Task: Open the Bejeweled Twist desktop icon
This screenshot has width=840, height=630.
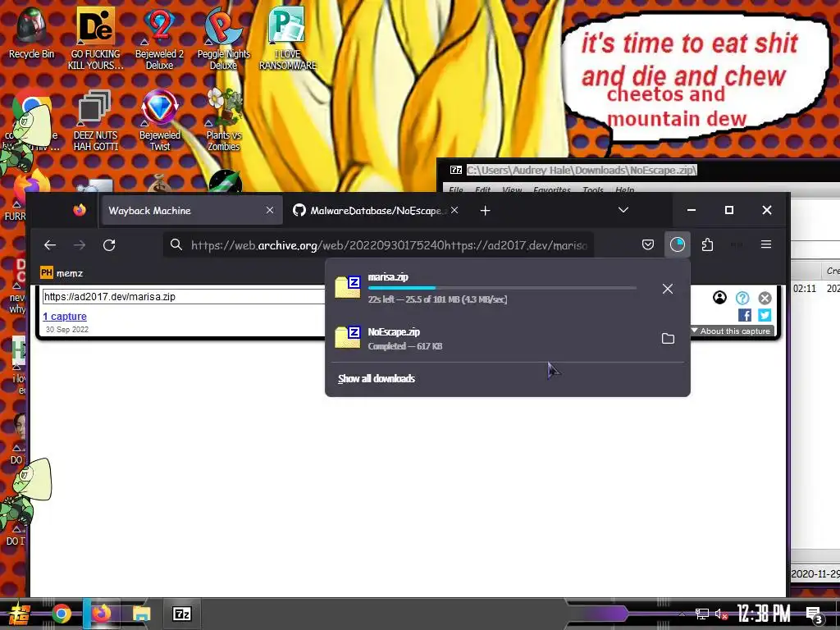Action: coord(160,121)
